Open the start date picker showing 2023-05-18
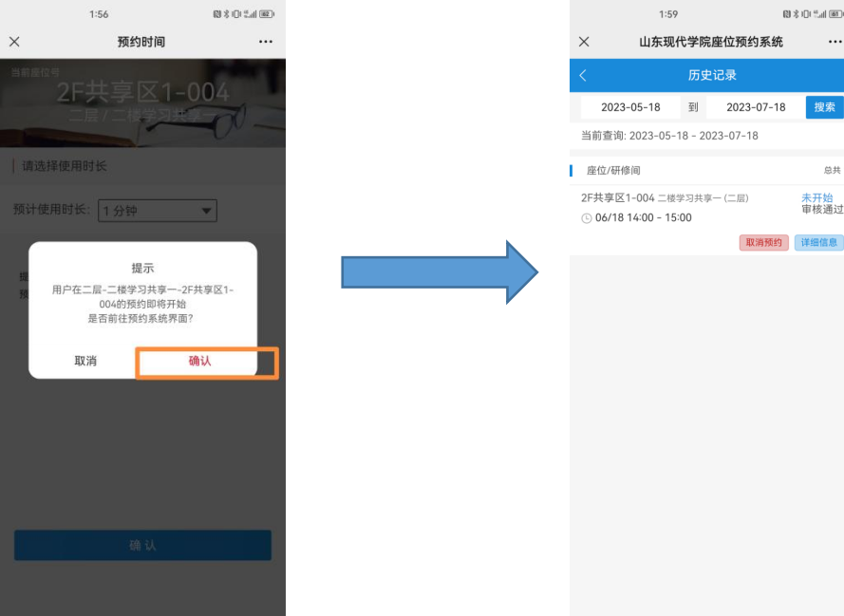Viewport: 844px width, 616px height. (x=630, y=107)
